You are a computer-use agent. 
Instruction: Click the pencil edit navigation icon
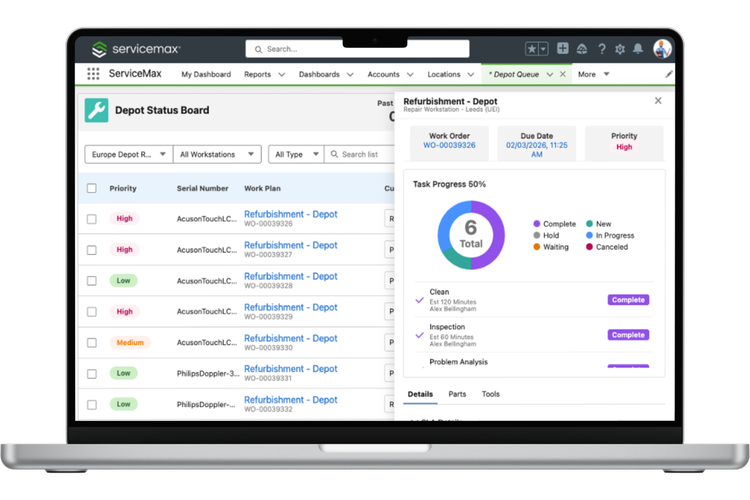669,74
